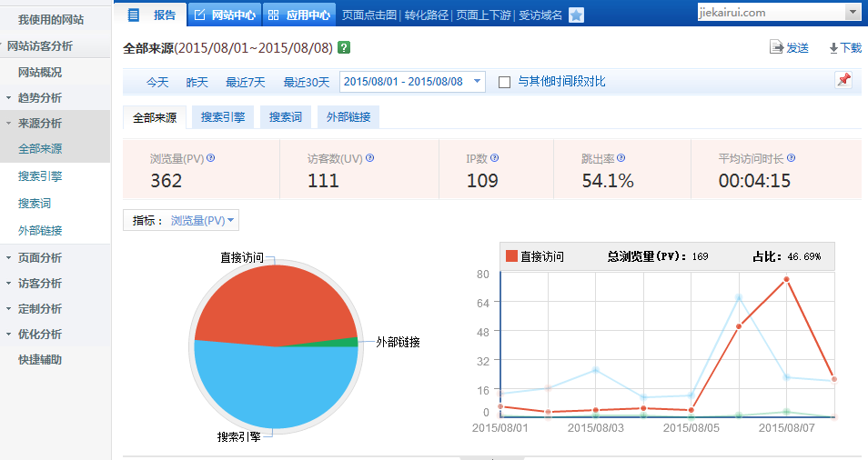Expand 定制分析 in the sidebar
The width and height of the screenshot is (868, 460).
(x=8, y=308)
